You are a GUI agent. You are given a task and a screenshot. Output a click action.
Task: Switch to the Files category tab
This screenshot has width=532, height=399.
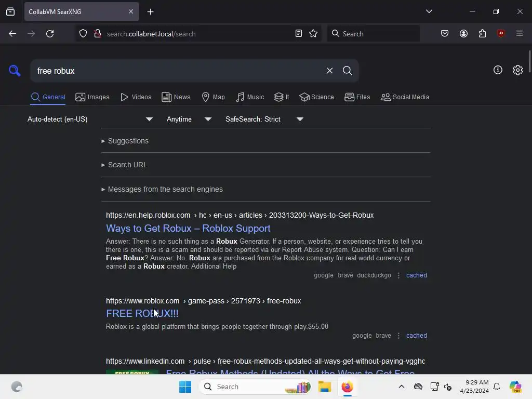point(357,97)
